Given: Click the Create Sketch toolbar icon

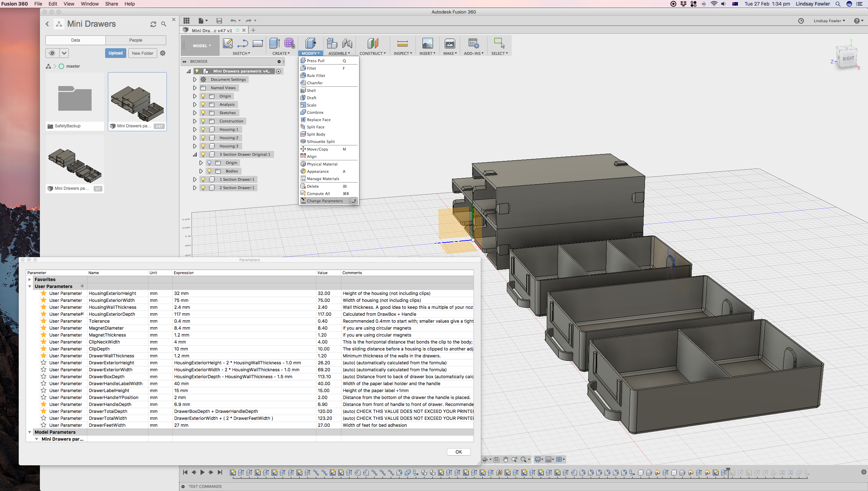Looking at the screenshot, I should [x=228, y=43].
